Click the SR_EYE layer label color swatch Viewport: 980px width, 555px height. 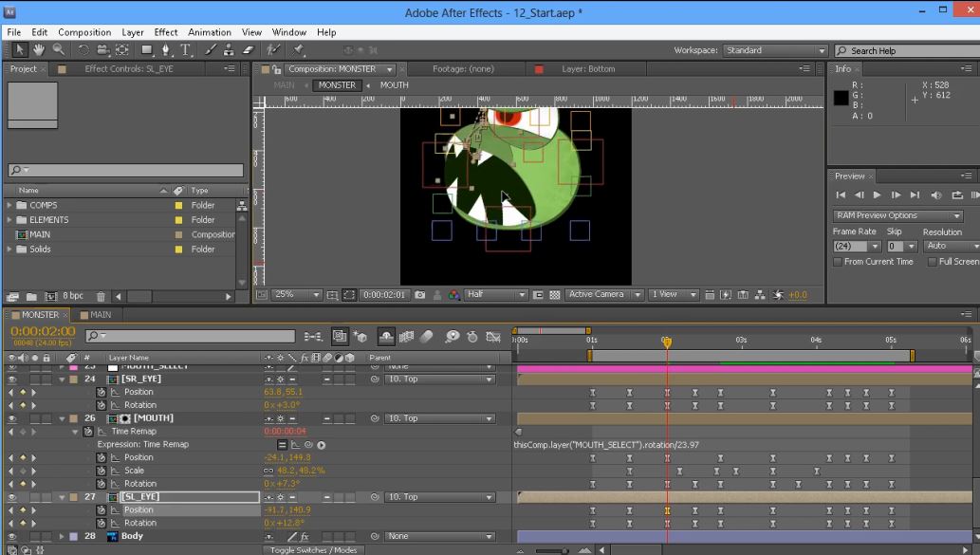[x=73, y=379]
